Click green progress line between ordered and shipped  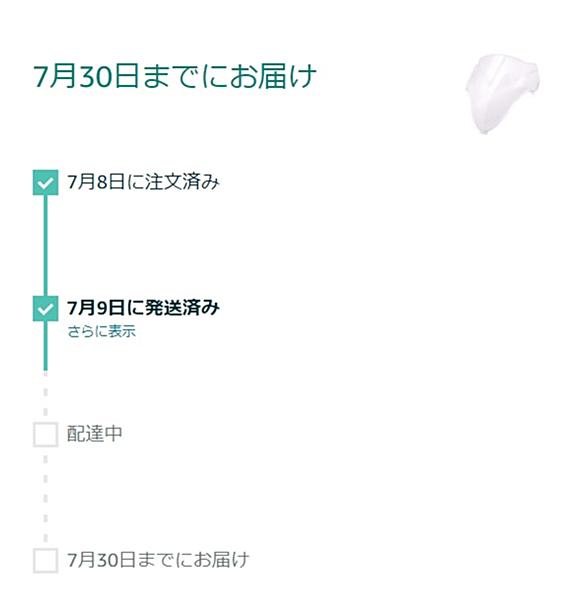tap(46, 246)
